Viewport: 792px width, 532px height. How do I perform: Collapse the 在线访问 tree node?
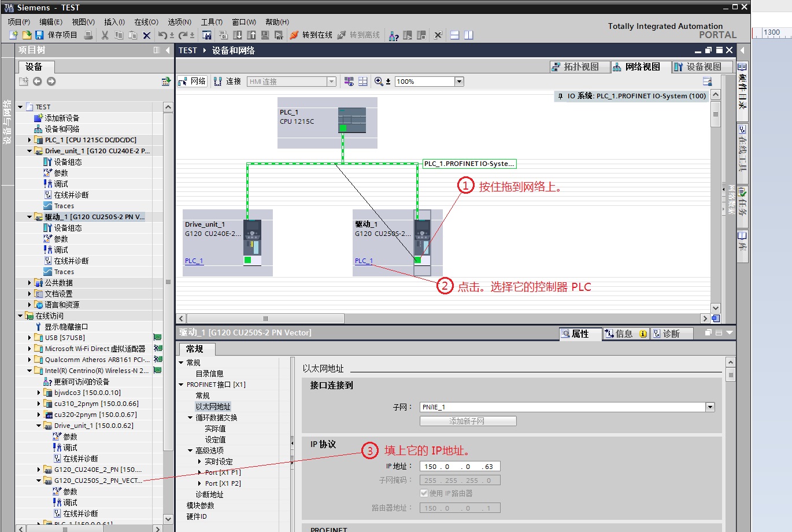[20, 316]
